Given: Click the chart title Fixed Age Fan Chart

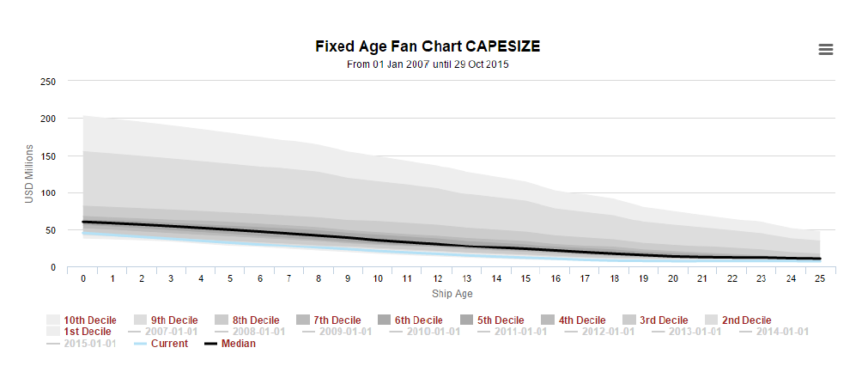Looking at the screenshot, I should tap(428, 46).
